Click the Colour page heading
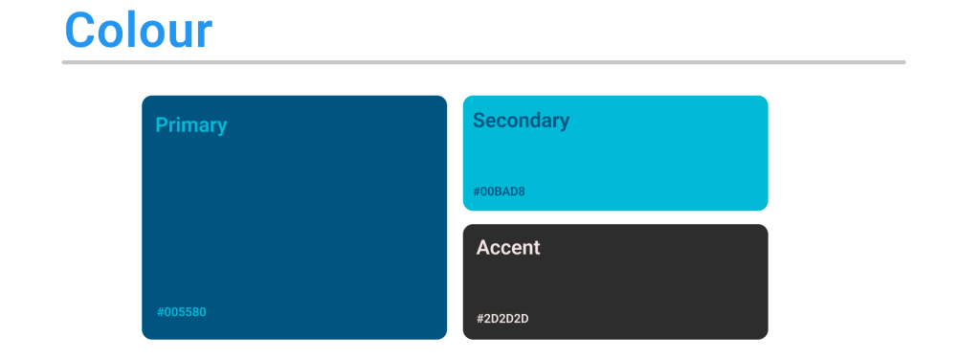 (138, 31)
